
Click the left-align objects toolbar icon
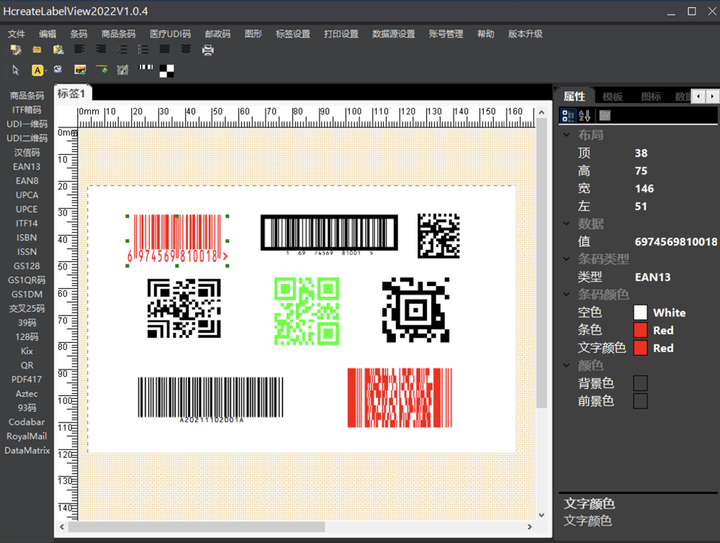tap(79, 49)
